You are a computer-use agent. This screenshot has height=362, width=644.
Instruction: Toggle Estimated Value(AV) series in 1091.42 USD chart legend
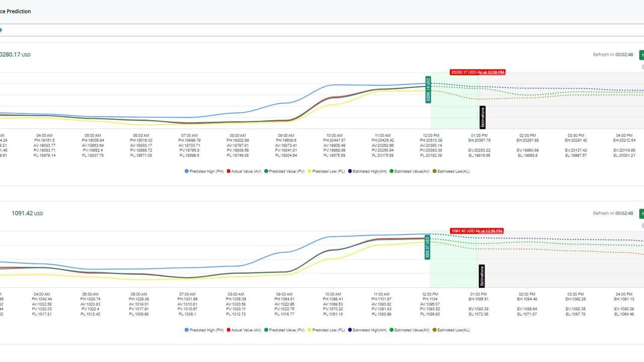click(x=410, y=330)
